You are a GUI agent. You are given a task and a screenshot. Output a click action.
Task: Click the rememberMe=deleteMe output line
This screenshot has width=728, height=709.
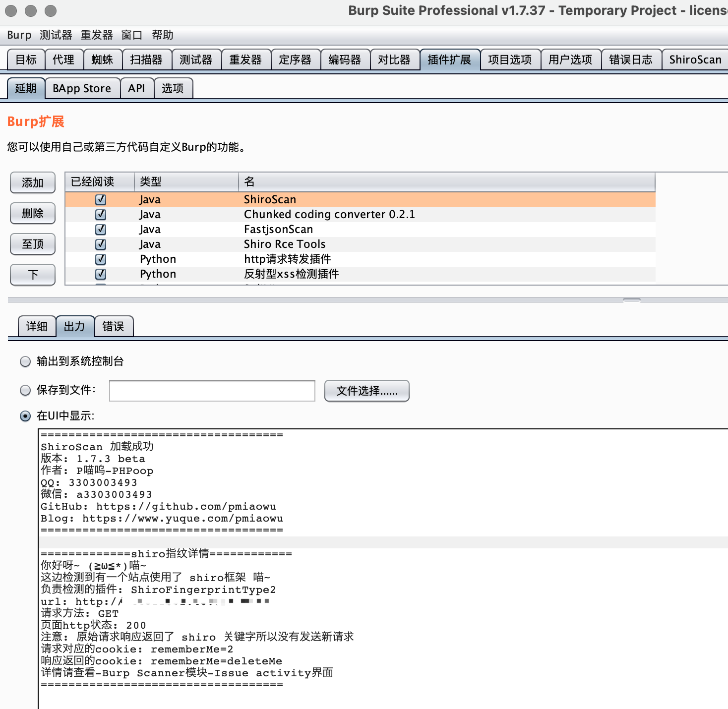[x=162, y=661]
